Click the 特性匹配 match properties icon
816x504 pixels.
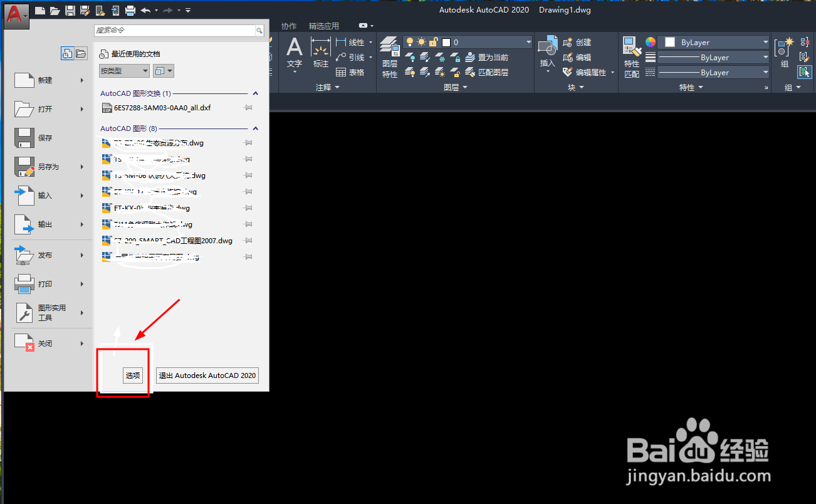pyautogui.click(x=632, y=57)
